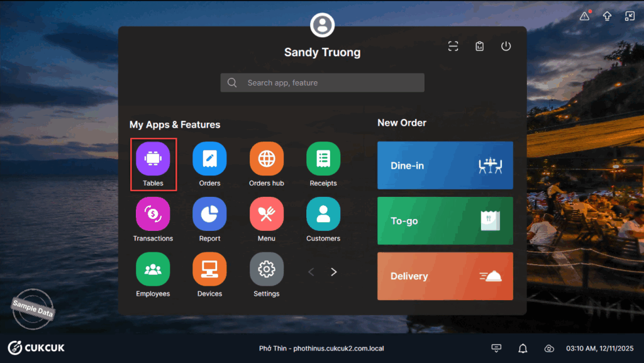Open the notifications bell icon
This screenshot has height=363, width=644.
(523, 349)
